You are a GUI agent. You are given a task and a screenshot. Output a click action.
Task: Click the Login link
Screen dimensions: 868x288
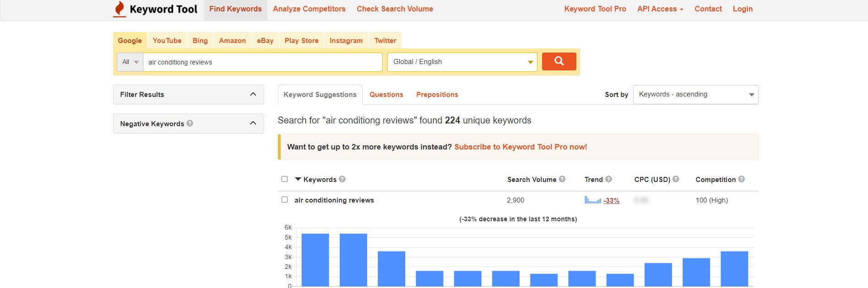743,9
